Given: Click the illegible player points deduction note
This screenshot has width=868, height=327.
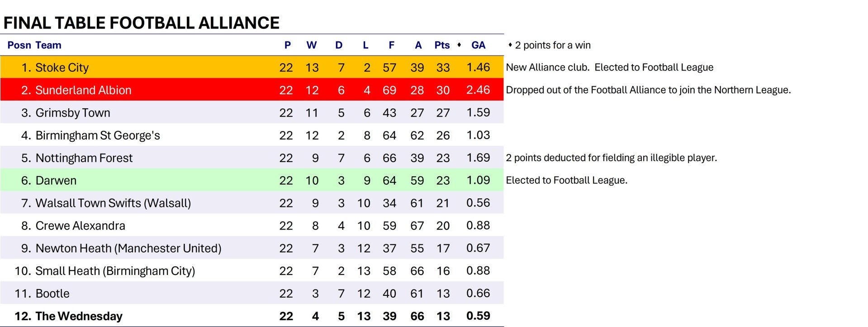Looking at the screenshot, I should pos(611,158).
